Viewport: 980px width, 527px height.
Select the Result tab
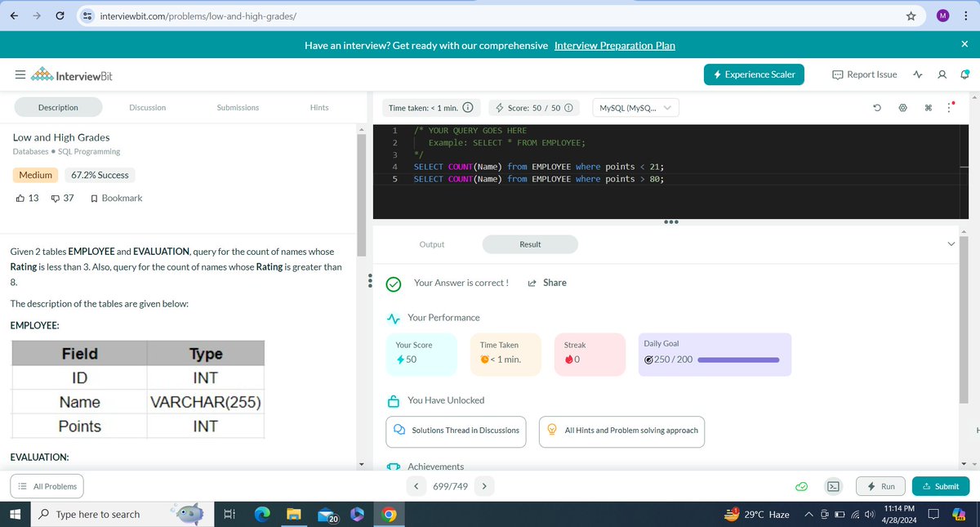pyautogui.click(x=530, y=244)
